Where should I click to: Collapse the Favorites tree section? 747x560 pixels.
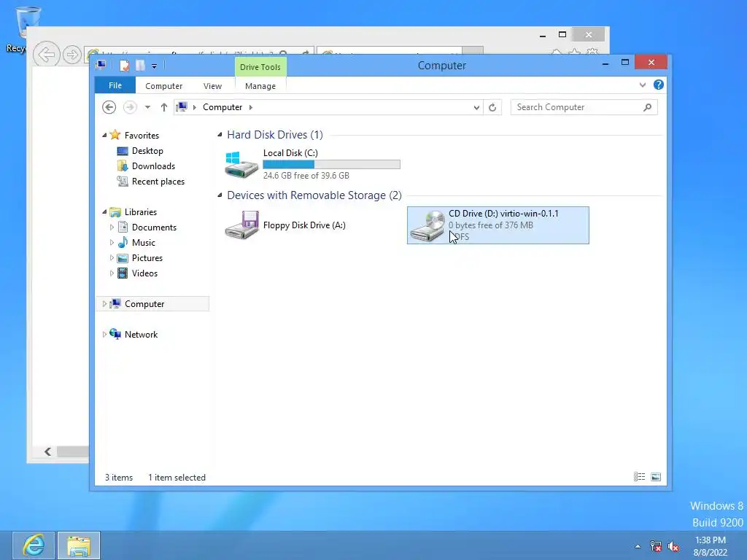click(104, 135)
